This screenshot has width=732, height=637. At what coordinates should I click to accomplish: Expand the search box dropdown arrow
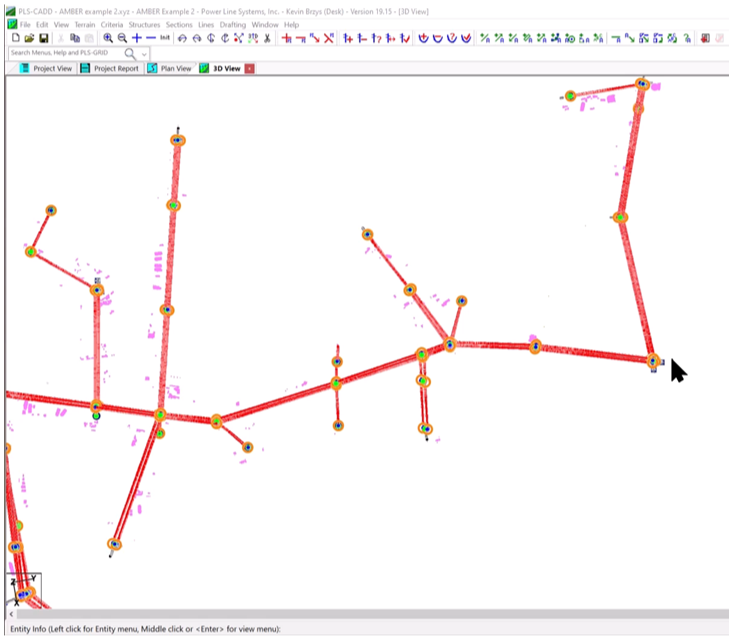click(146, 53)
